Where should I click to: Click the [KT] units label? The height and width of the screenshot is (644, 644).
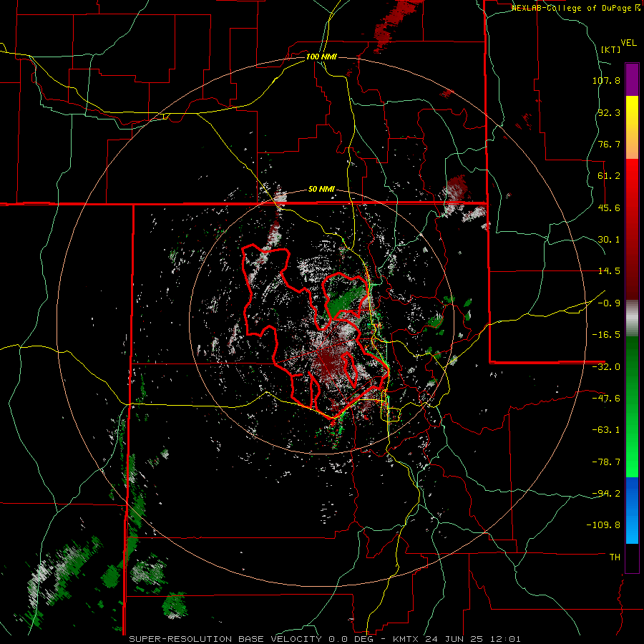611,49
